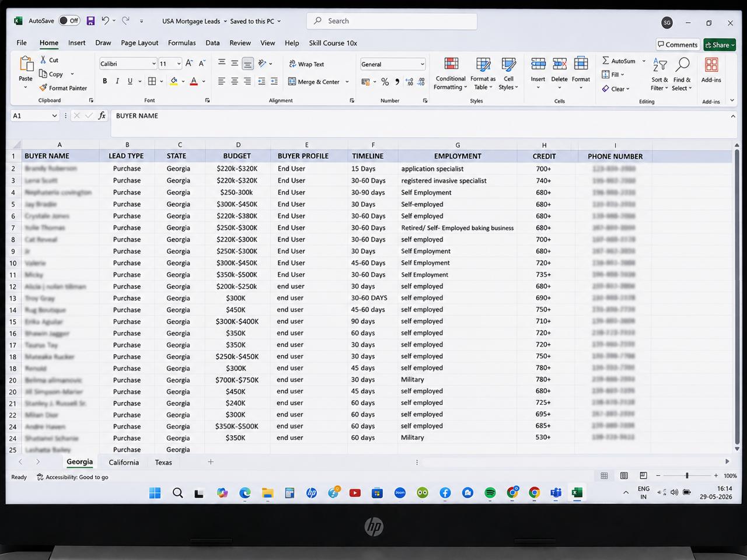
Task: Open the Insert ribbon tab
Action: pyautogui.click(x=76, y=43)
